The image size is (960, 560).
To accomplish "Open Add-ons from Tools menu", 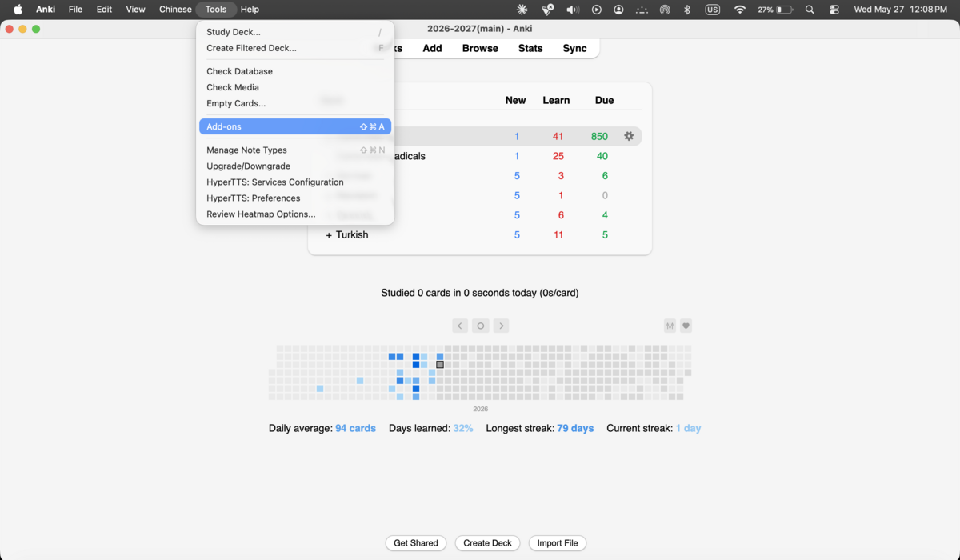I will (x=294, y=126).
